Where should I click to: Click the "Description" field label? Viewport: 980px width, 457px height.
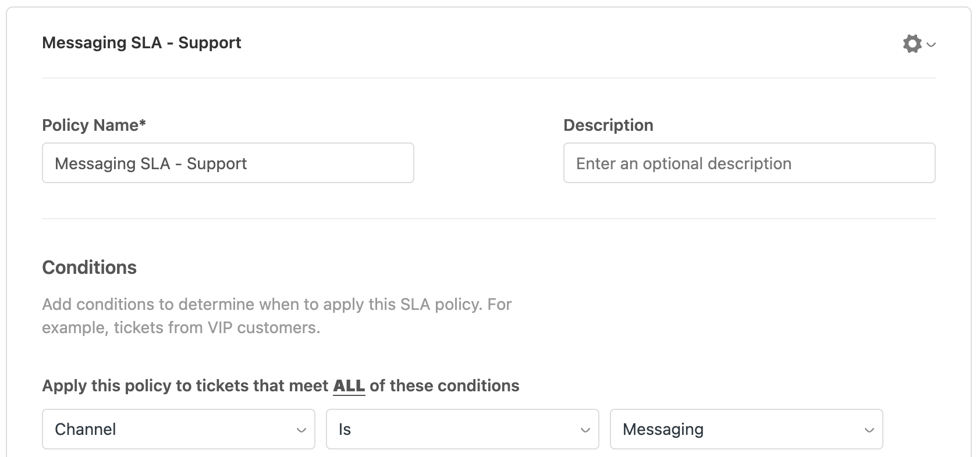pos(608,126)
